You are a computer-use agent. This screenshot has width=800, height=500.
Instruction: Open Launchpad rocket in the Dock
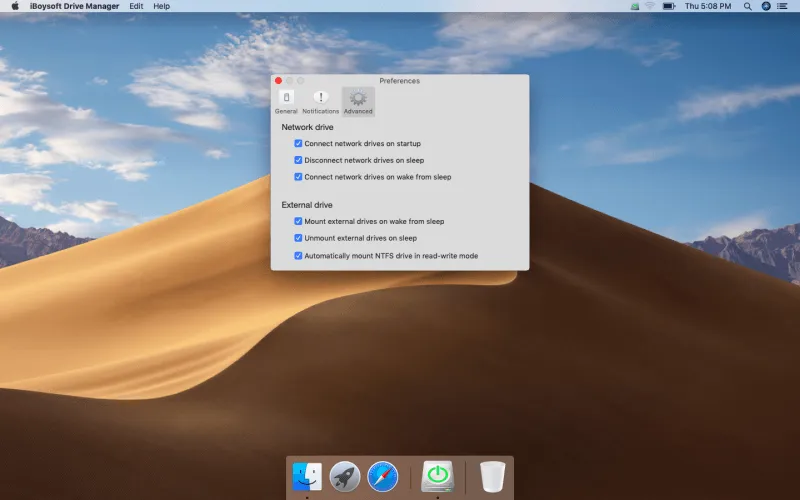(345, 477)
